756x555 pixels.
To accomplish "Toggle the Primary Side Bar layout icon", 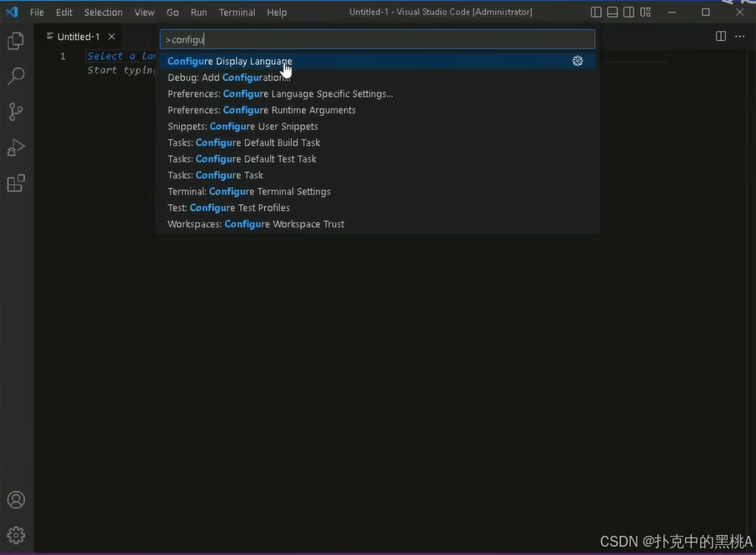I will point(596,12).
